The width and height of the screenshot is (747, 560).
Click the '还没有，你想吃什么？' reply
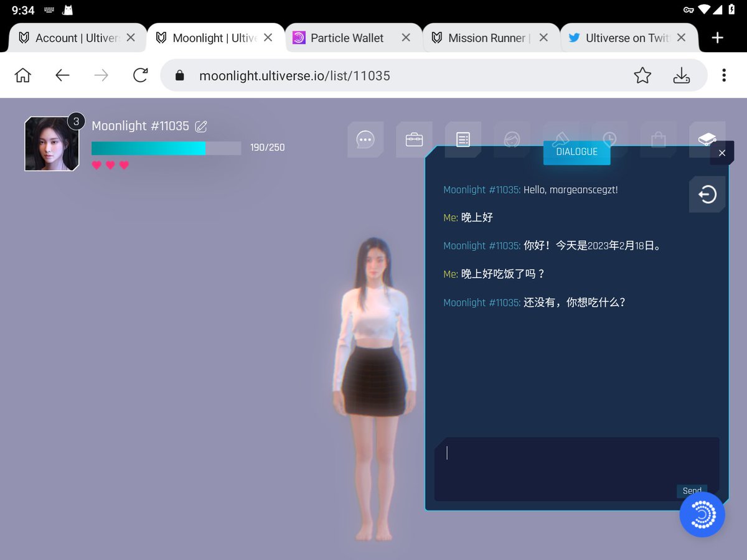pyautogui.click(x=575, y=302)
